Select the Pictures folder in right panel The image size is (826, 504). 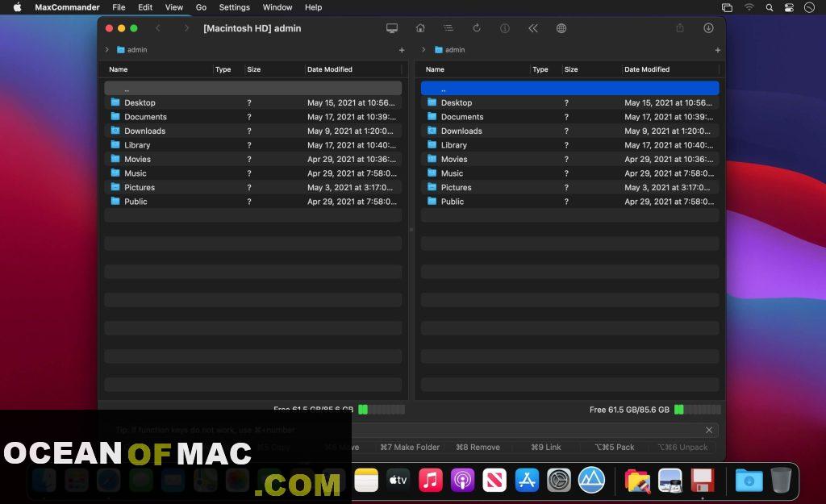(570, 187)
